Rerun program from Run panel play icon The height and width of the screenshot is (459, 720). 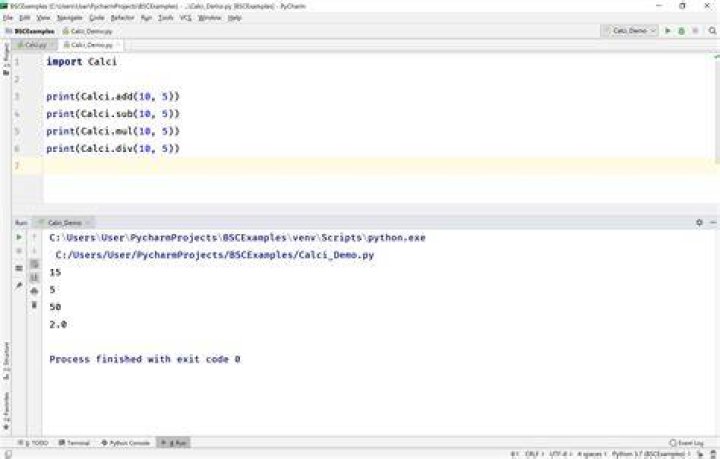click(x=19, y=237)
